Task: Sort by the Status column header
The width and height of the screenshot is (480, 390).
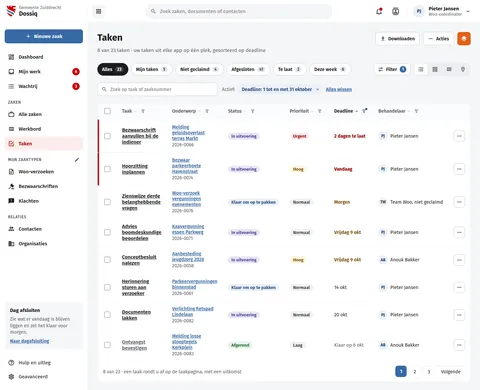Action: click(x=237, y=111)
